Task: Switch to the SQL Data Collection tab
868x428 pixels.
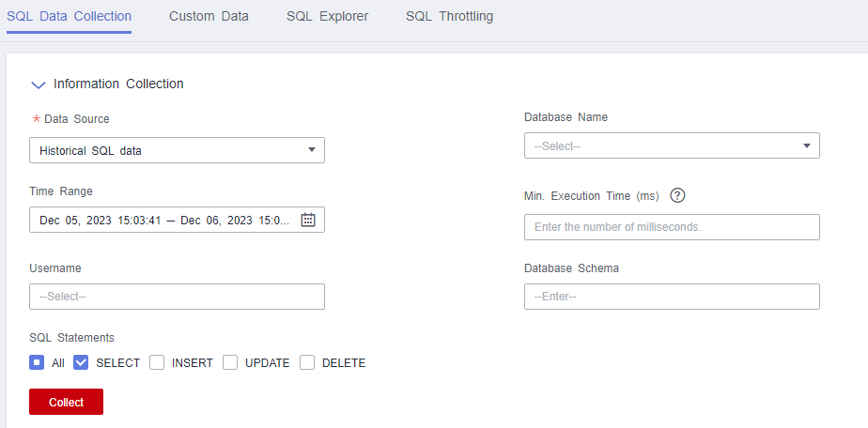Action: (x=69, y=17)
